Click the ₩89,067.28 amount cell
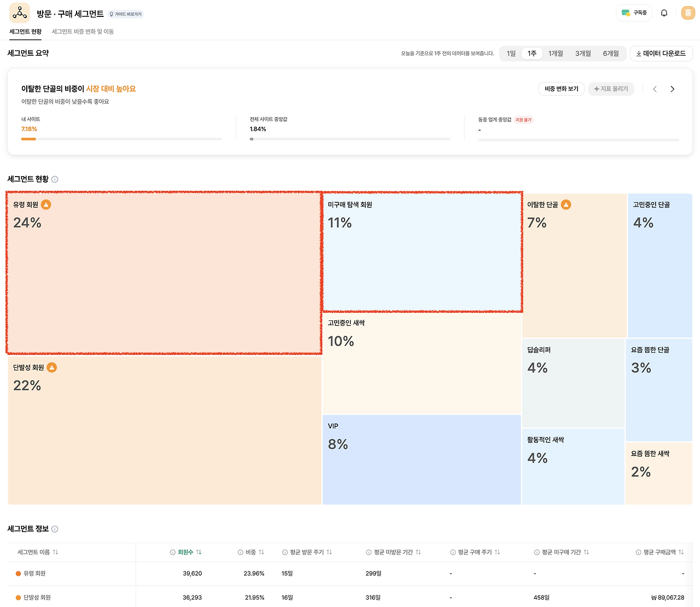This screenshot has height=607, width=700. [668, 598]
